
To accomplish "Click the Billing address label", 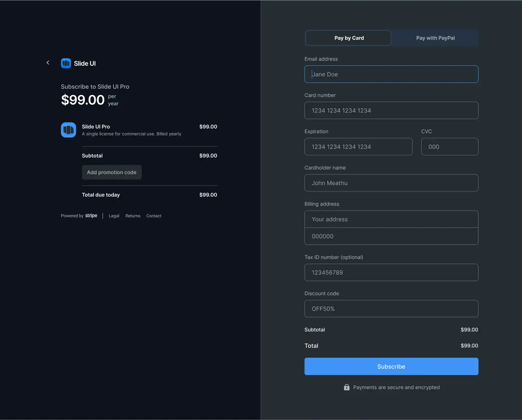I will click(322, 204).
